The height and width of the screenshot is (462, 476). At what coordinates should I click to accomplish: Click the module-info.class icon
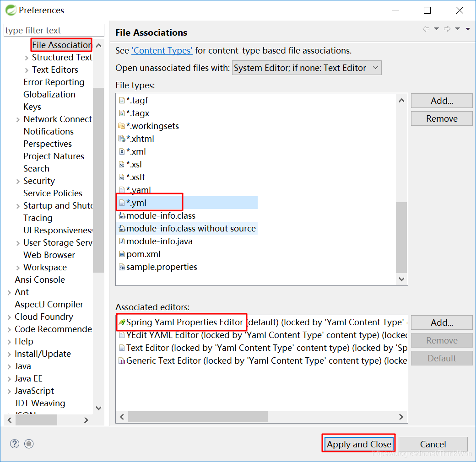122,216
